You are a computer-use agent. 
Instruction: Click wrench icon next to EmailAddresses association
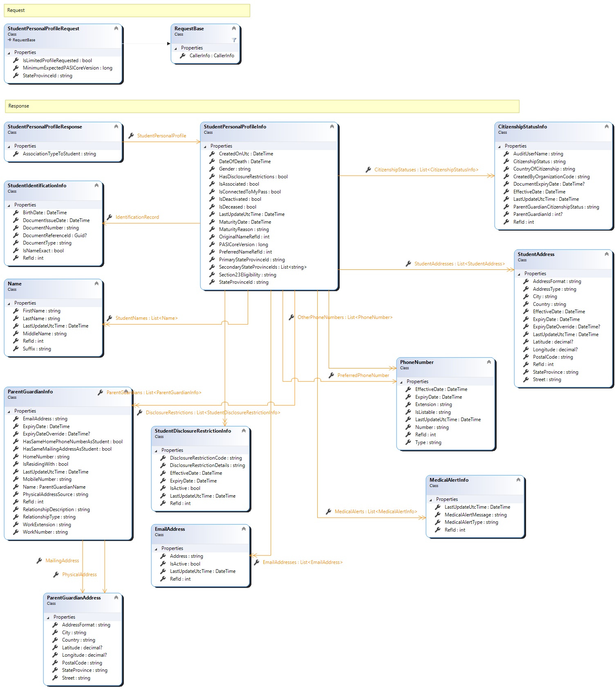tap(257, 562)
